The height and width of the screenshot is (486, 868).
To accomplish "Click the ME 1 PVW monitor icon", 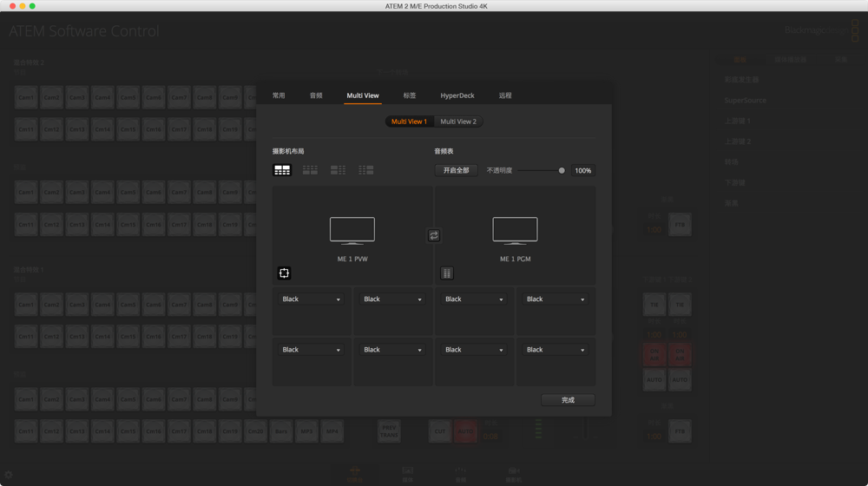I will (x=352, y=231).
